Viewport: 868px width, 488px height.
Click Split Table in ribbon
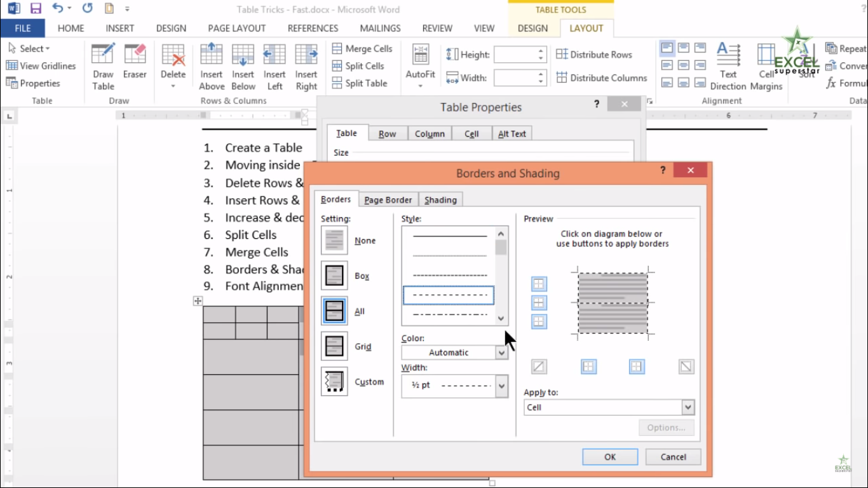point(360,83)
